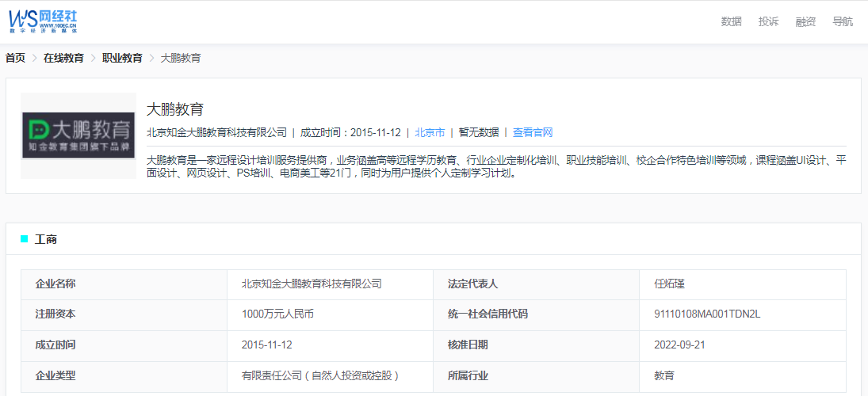Open the 数据 navigation item
868x396 pixels.
732,21
